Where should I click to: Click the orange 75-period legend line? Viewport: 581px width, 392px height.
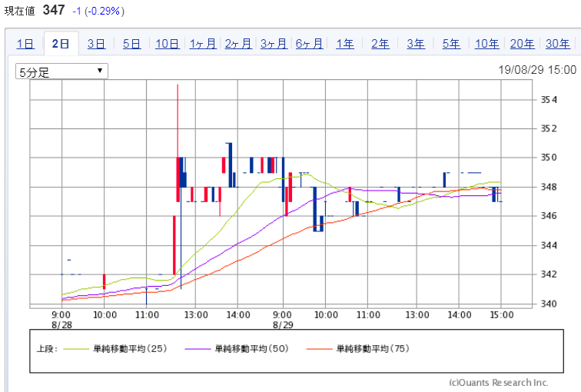click(320, 349)
